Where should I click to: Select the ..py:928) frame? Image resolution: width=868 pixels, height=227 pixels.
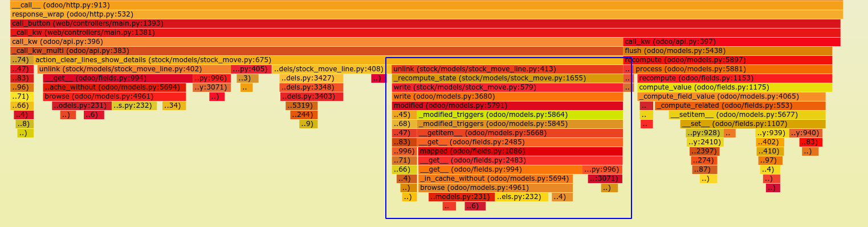pos(704,133)
